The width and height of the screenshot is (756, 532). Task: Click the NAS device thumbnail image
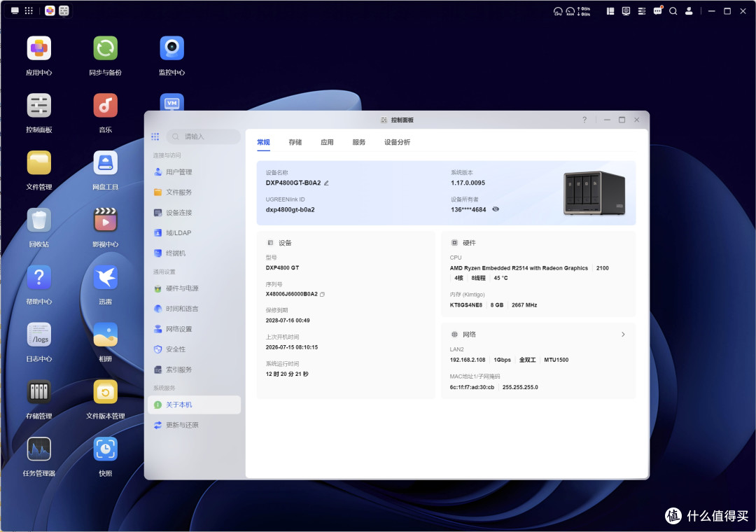[594, 192]
